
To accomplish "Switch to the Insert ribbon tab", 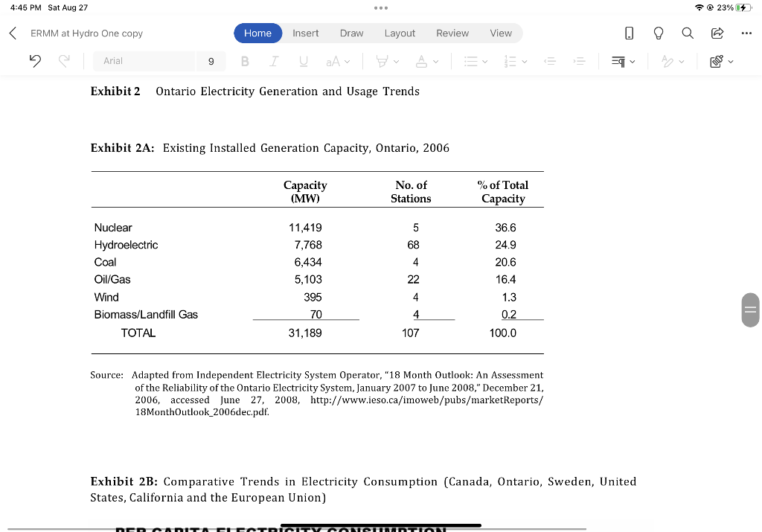I will tap(305, 33).
